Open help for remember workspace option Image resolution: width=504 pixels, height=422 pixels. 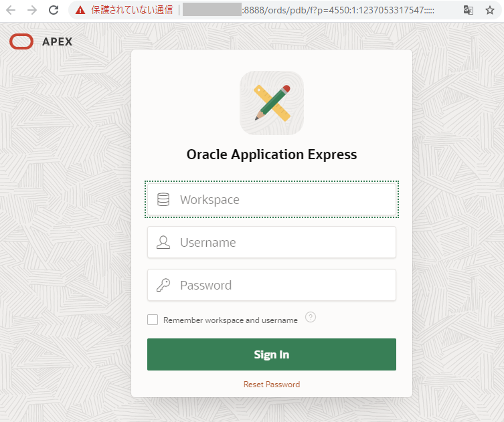(311, 317)
